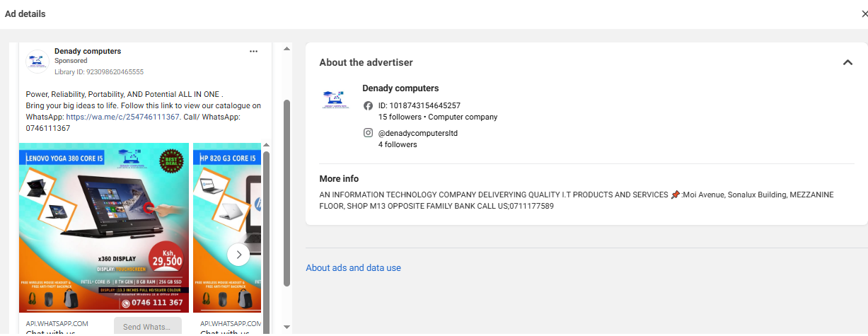Open the three-dot menu on the ad

[x=254, y=51]
